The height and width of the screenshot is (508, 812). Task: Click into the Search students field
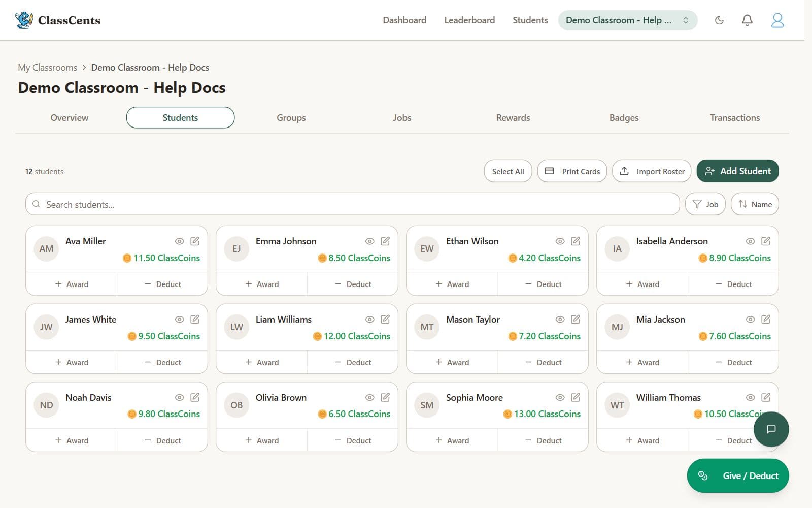pyautogui.click(x=352, y=204)
